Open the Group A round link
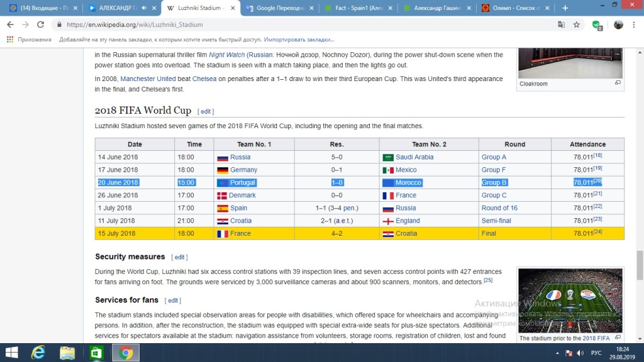The width and height of the screenshot is (644, 362). (x=494, y=156)
